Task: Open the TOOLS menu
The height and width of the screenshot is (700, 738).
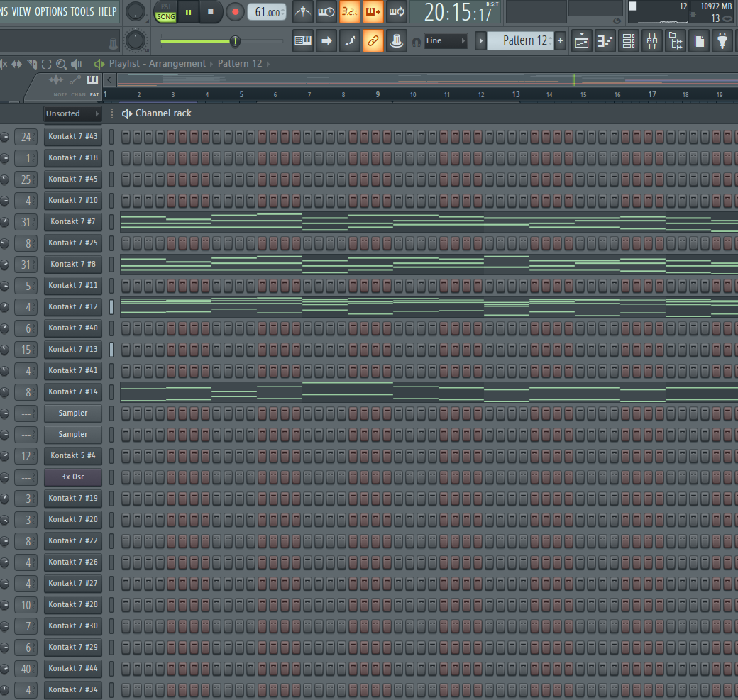Action: (x=82, y=11)
